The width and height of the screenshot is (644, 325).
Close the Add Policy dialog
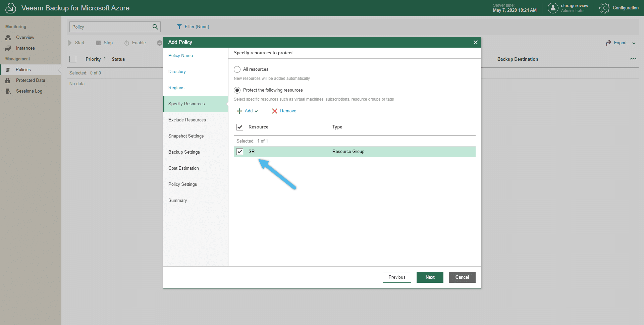click(475, 42)
